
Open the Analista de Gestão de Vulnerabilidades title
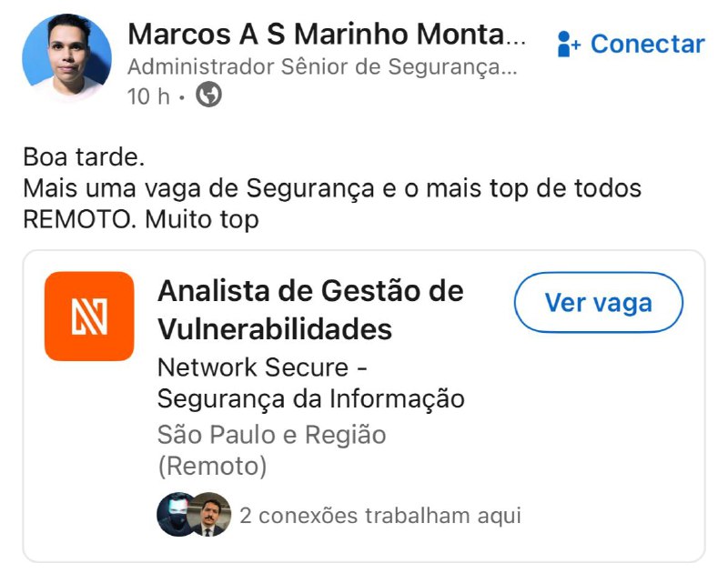309,309
